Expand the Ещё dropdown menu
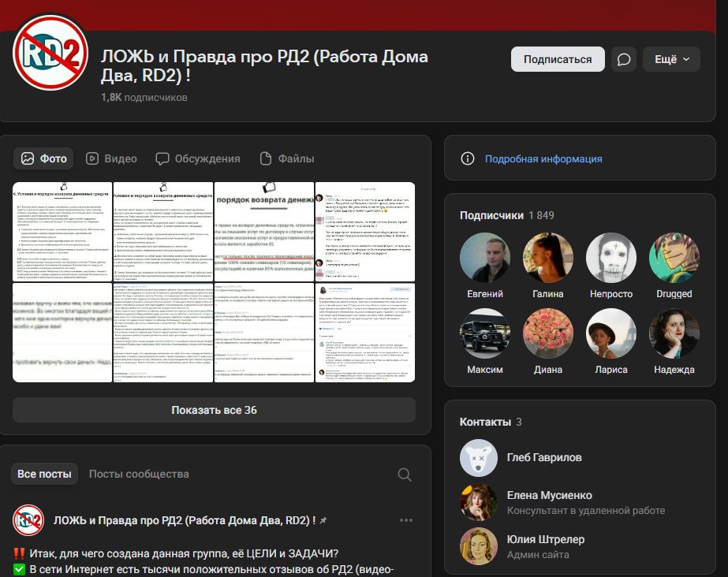Image resolution: width=728 pixels, height=577 pixels. click(671, 60)
